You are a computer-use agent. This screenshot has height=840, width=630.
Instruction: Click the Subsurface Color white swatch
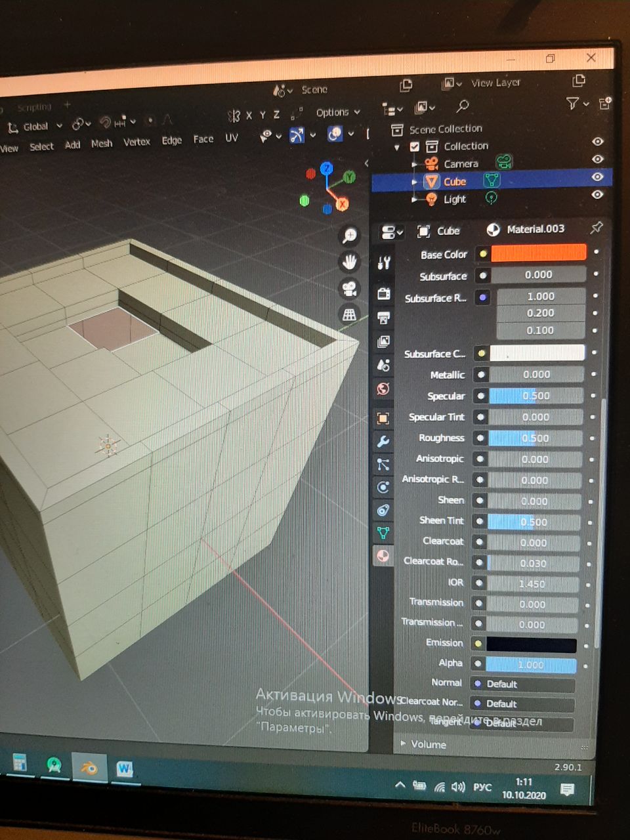point(537,353)
